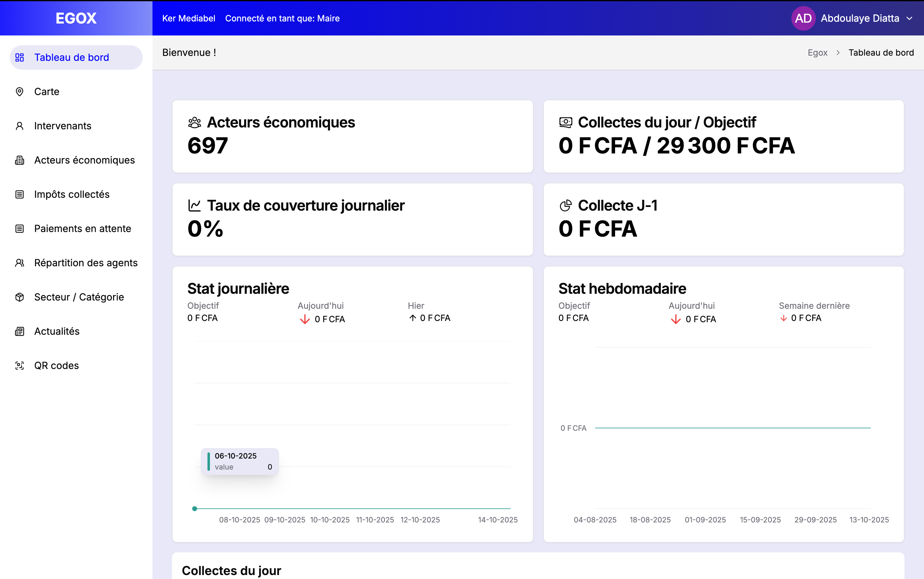Open the Acteurs économiques section
Screen dimensions: 924x579
pyautogui.click(x=84, y=160)
